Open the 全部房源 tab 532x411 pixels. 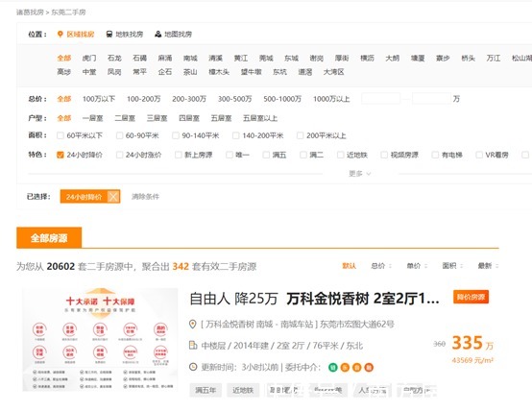49,238
